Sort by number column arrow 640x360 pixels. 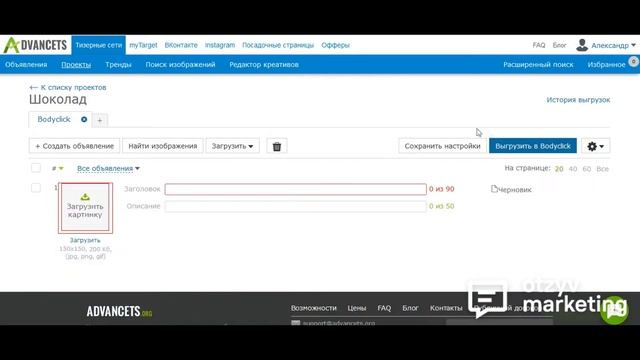[x=61, y=168]
